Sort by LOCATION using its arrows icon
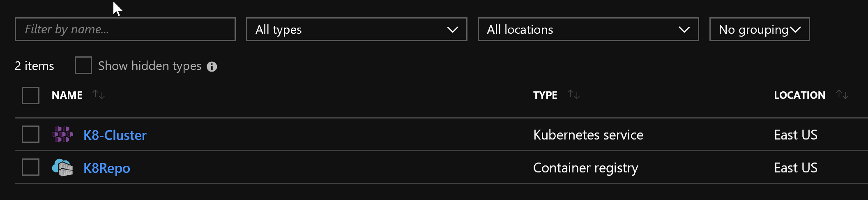Viewport: 868px width, 200px height. click(x=842, y=95)
